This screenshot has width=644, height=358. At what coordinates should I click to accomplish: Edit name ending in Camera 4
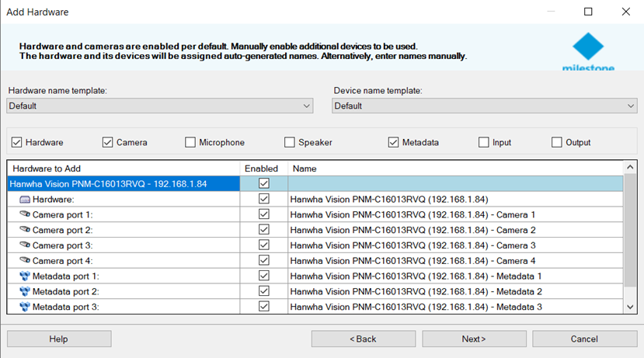455,261
